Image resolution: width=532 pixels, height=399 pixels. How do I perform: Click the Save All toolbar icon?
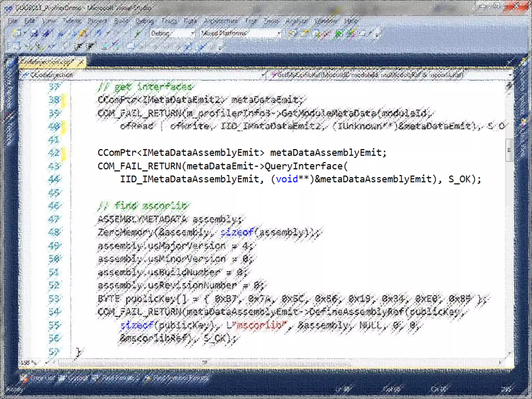point(46,33)
